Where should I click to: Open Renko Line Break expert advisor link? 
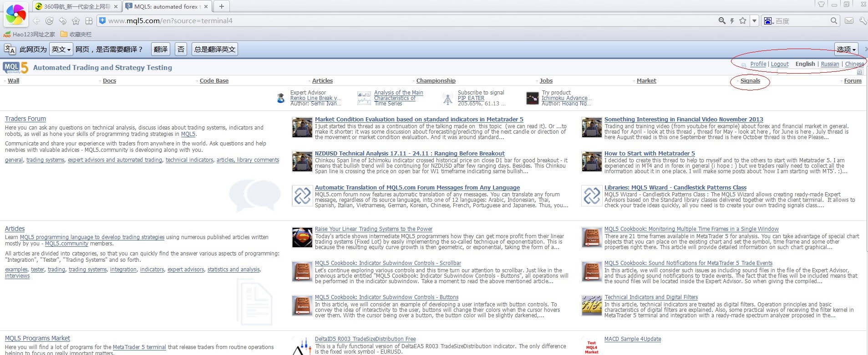[x=315, y=98]
